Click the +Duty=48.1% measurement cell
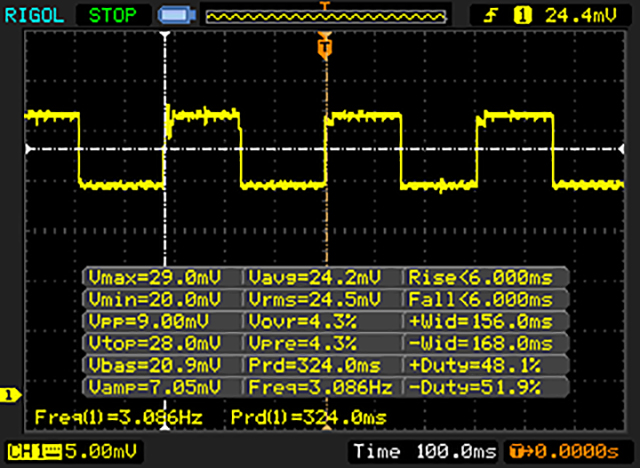Viewport: 640px width, 468px height. click(x=486, y=364)
